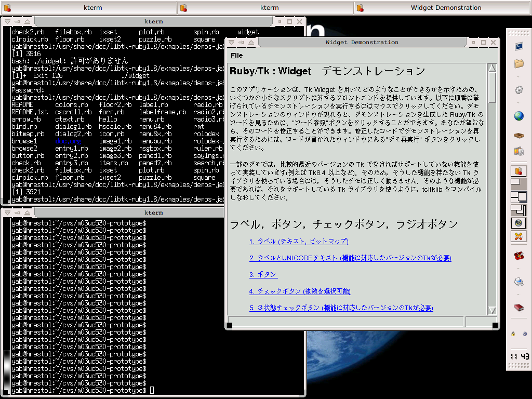Screen dimensions: 532x399
Task: Click bitmap.rb in the kterm file listing
Action: coord(28,134)
